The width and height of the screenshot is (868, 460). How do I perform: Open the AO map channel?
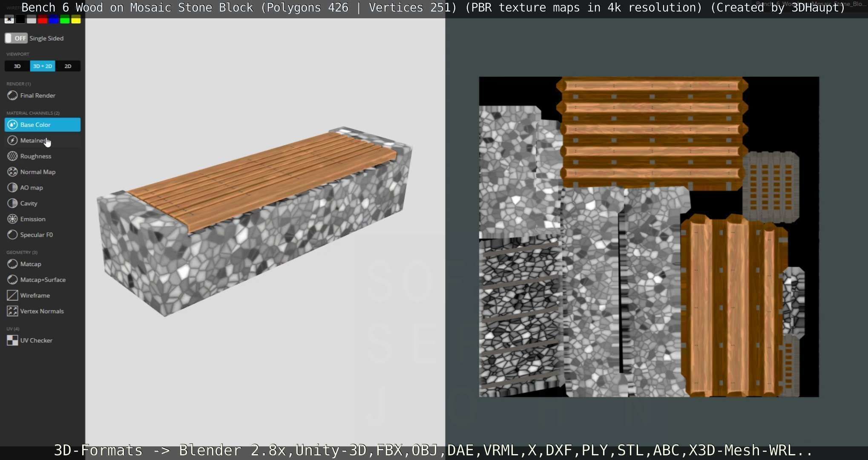click(42, 188)
